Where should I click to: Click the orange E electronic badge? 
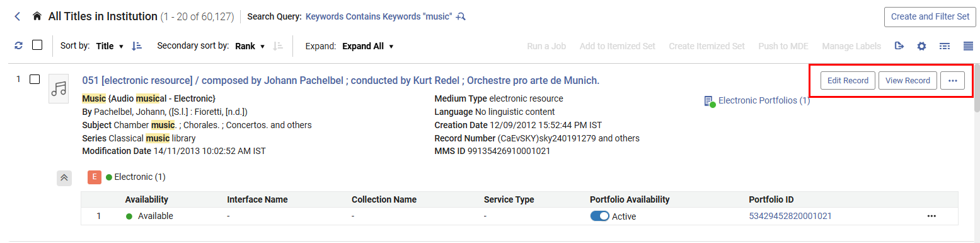[95, 177]
